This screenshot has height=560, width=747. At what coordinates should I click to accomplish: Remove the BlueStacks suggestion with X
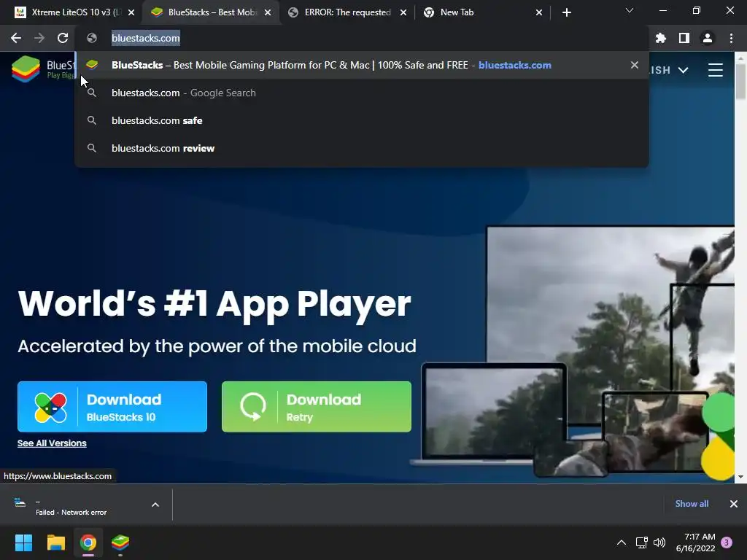click(x=634, y=65)
